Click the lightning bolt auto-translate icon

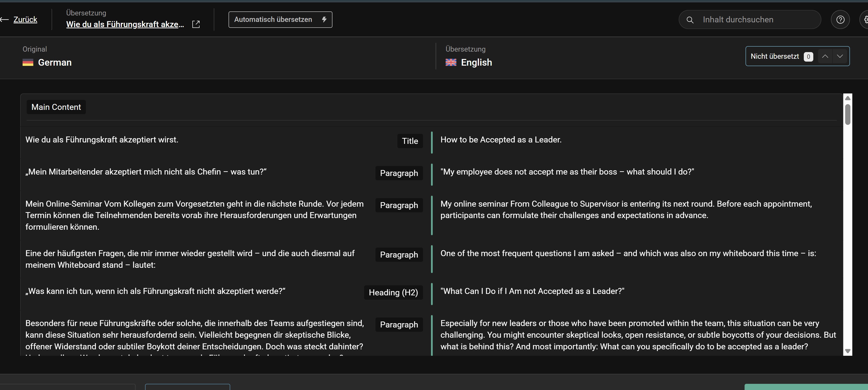(324, 19)
